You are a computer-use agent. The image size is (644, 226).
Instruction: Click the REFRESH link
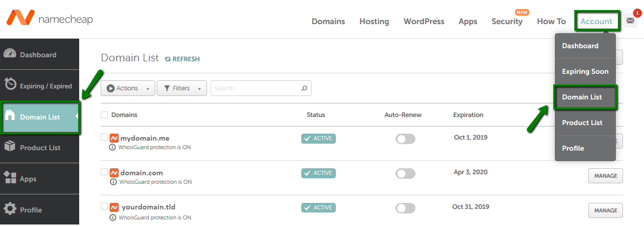coord(182,59)
